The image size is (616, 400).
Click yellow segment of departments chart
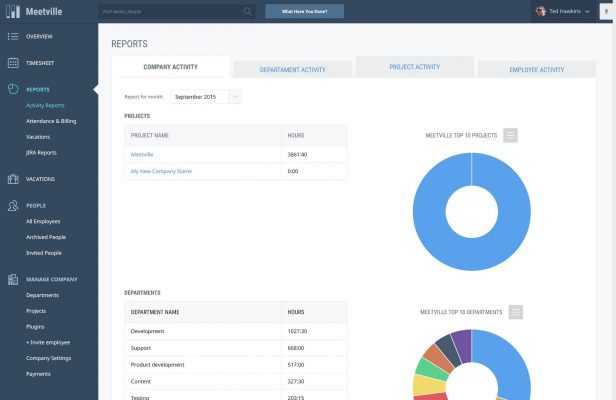429,385
